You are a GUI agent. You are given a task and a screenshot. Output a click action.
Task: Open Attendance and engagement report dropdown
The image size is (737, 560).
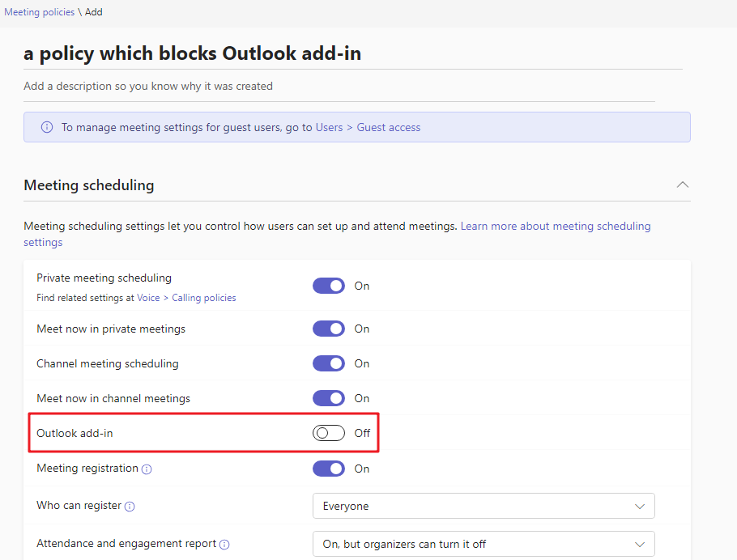click(x=484, y=544)
